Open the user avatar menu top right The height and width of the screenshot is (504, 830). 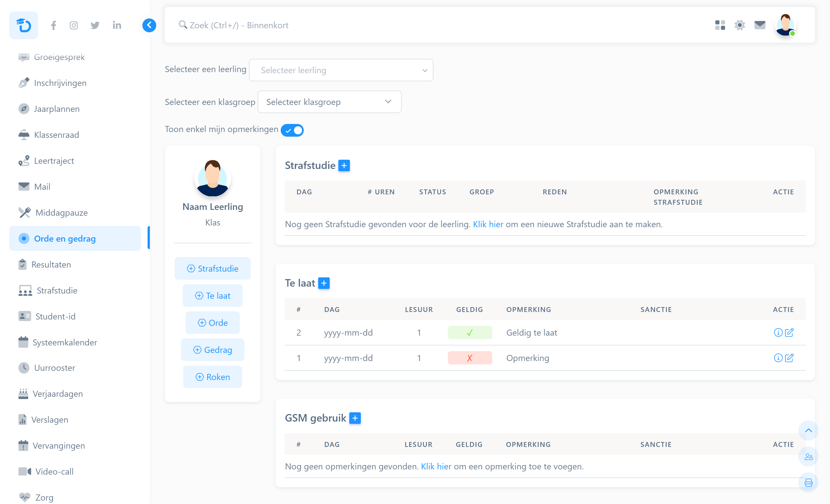coord(785,25)
